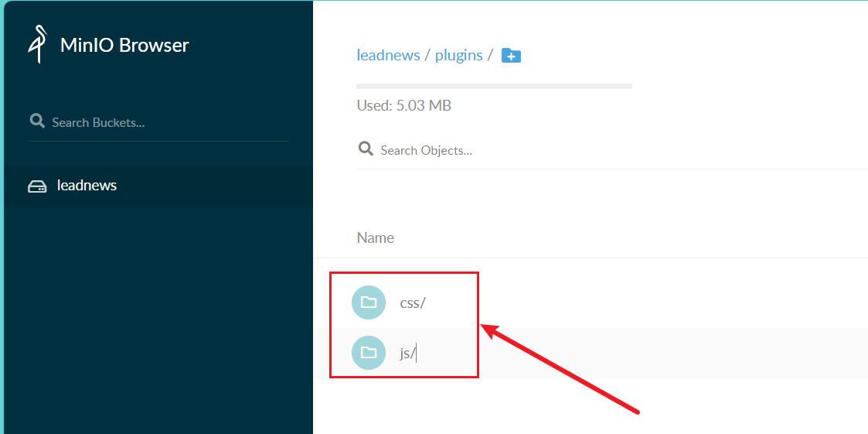Sort by the Name column header
Screen dimensions: 868x434
tap(376, 238)
